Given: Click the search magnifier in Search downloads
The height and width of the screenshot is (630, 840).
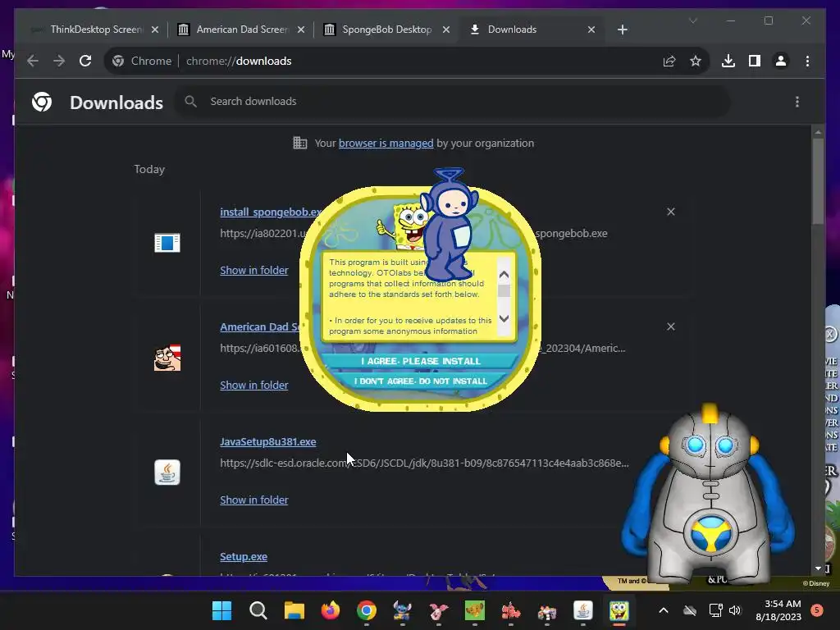Looking at the screenshot, I should click(190, 101).
